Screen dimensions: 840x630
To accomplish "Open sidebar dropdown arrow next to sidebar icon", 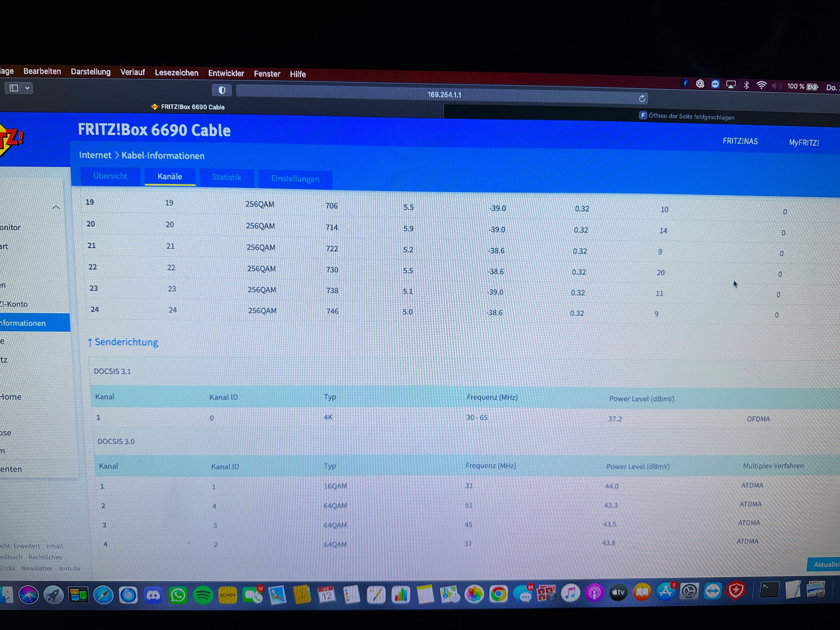I will 27,88.
